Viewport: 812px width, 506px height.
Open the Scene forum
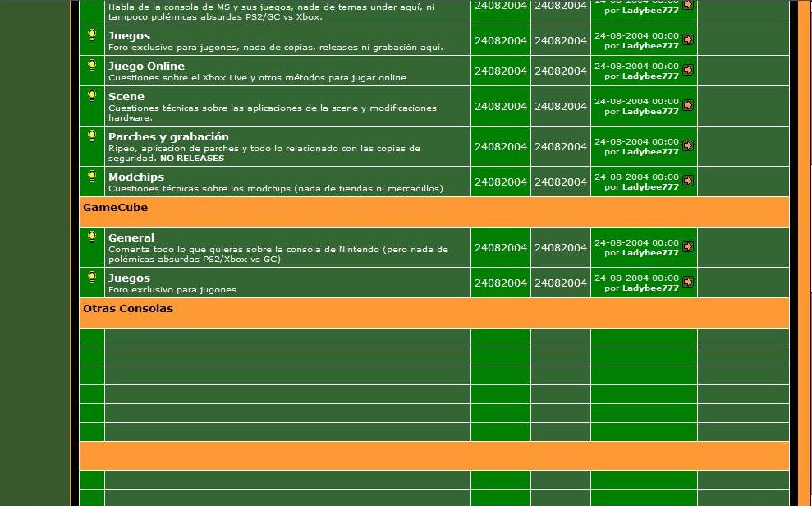tap(126, 96)
